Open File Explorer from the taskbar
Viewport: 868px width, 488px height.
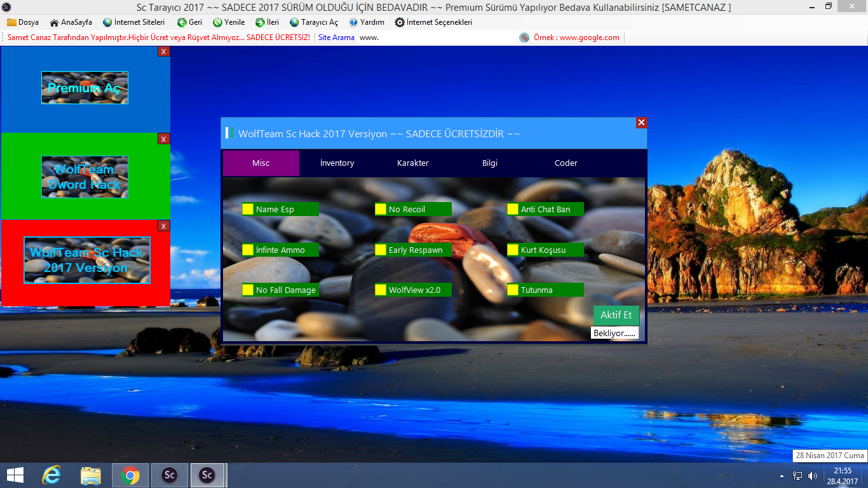(x=91, y=475)
